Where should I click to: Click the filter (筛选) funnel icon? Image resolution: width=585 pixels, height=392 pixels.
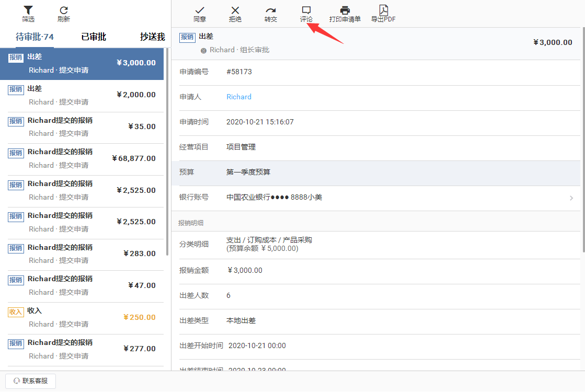click(28, 10)
